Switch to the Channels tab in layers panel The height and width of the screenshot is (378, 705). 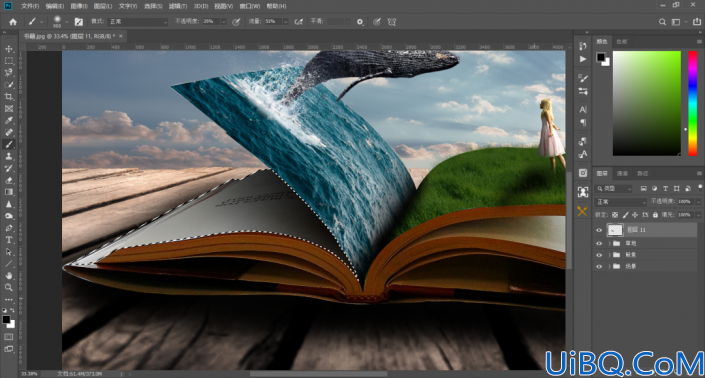pos(622,173)
